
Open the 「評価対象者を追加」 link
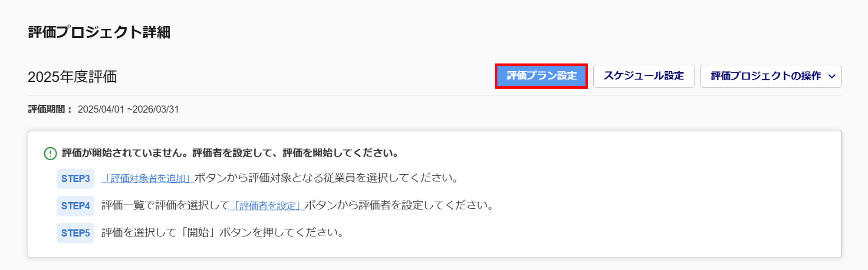click(x=148, y=178)
